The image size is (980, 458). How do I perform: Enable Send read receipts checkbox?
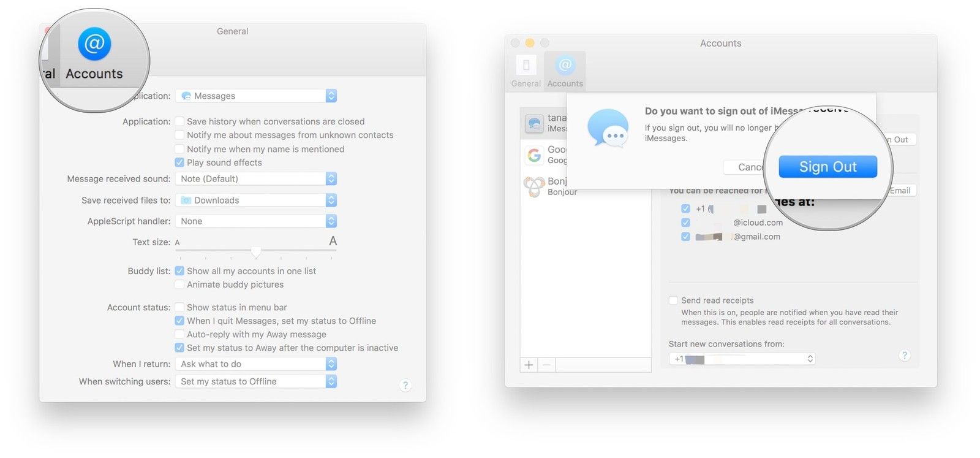click(673, 300)
